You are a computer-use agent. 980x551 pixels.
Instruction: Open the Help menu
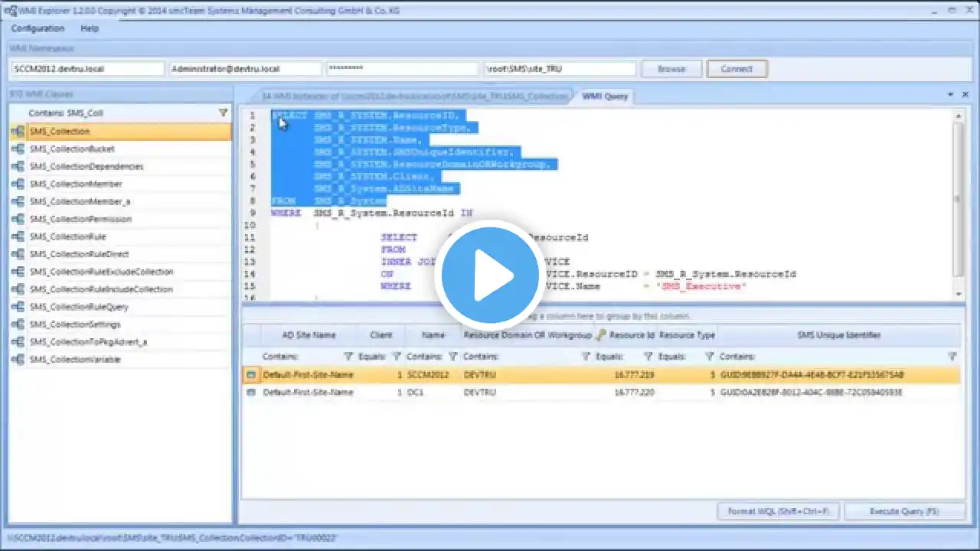pos(90,28)
